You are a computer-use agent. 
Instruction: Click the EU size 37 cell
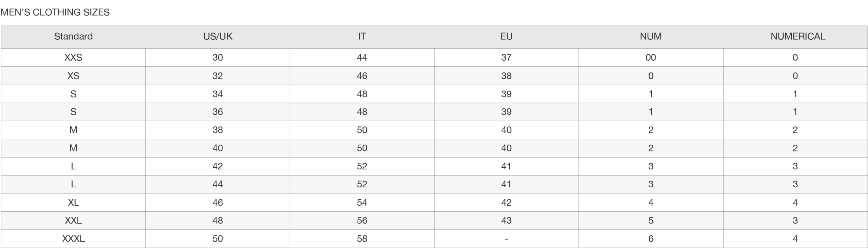[506, 57]
